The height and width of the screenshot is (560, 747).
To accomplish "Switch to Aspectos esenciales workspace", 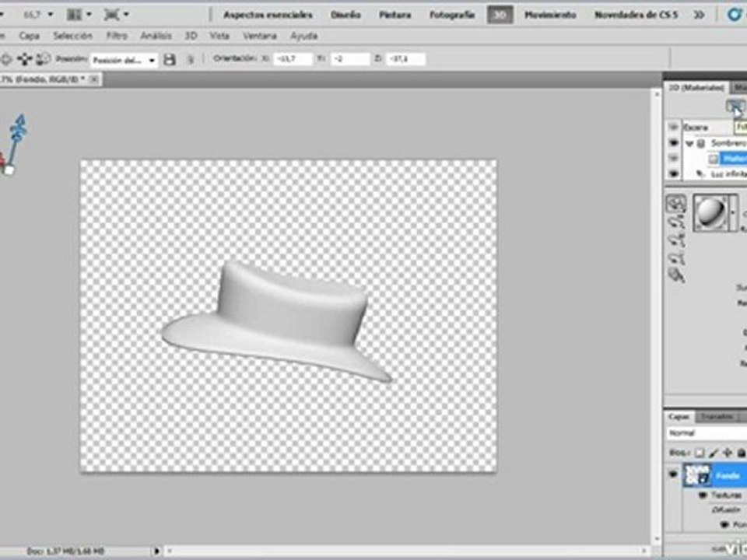I will point(268,15).
